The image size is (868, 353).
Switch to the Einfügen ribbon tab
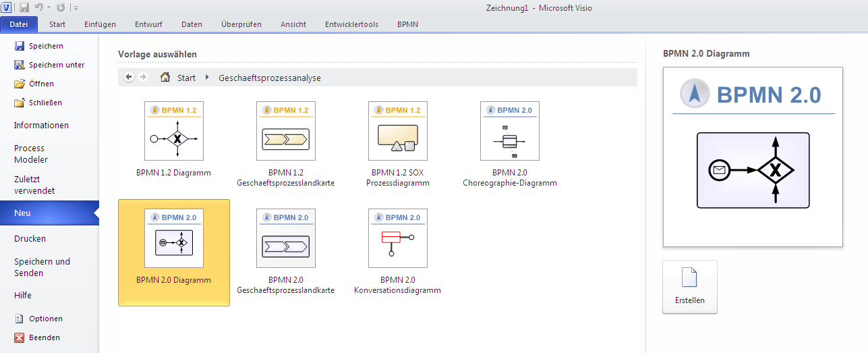[100, 24]
